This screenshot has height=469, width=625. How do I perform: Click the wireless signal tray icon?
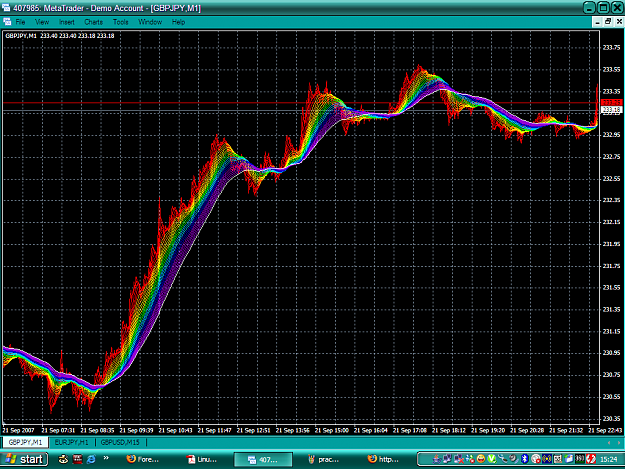tap(547, 459)
